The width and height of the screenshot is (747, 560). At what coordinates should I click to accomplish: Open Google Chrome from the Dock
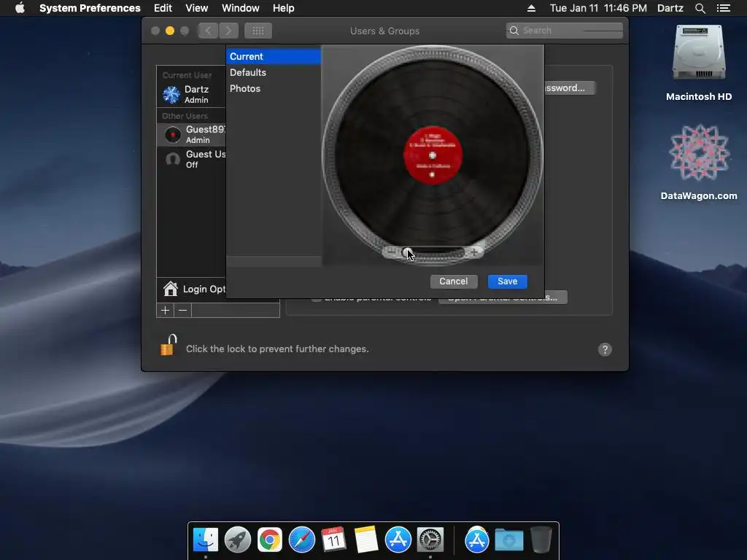[x=270, y=540]
